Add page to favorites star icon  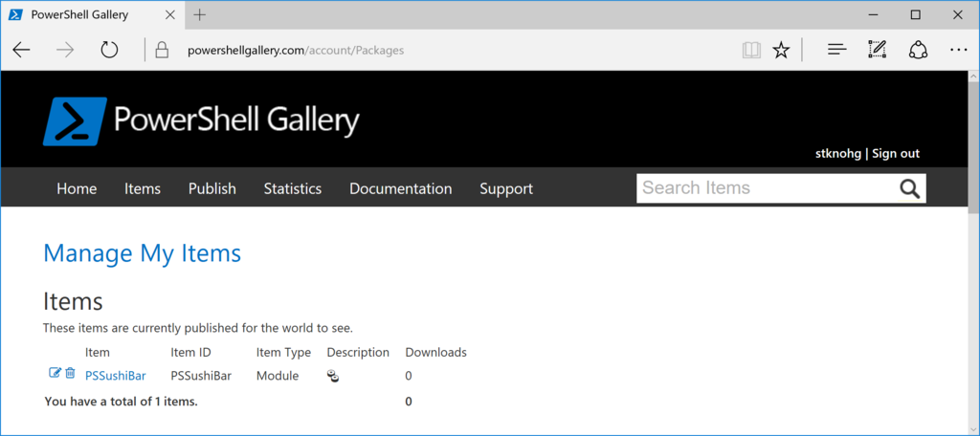[781, 50]
